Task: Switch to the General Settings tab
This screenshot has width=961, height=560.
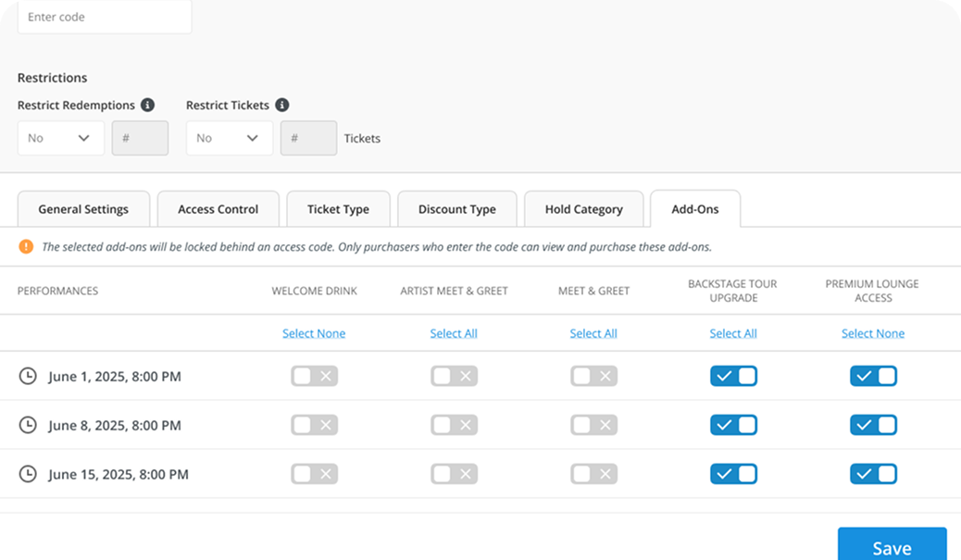Action: pyautogui.click(x=83, y=209)
